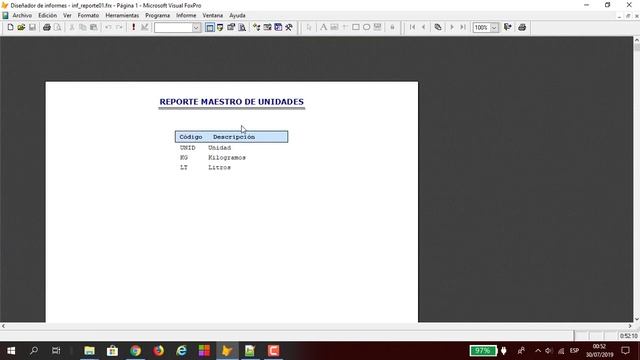Go to next page of preview

click(451, 27)
